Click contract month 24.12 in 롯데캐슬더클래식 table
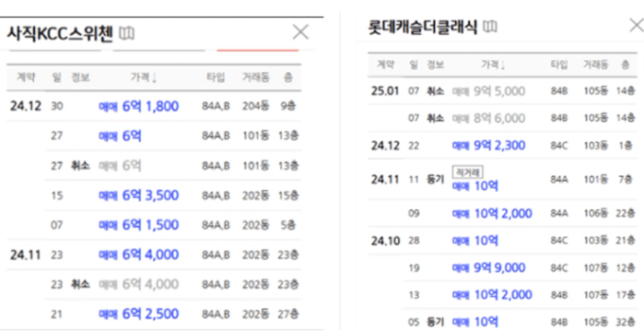Viewport: 644px width, 332px height. [x=385, y=146]
